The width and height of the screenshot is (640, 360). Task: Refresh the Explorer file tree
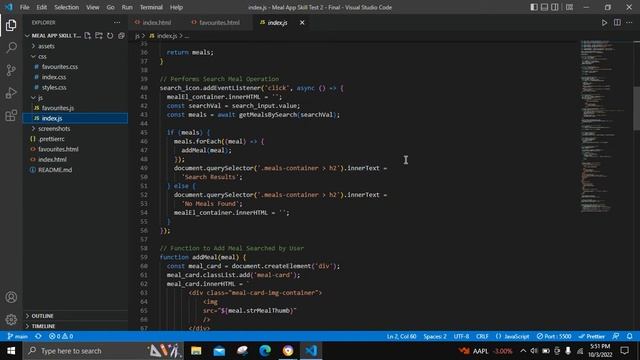tap(110, 36)
